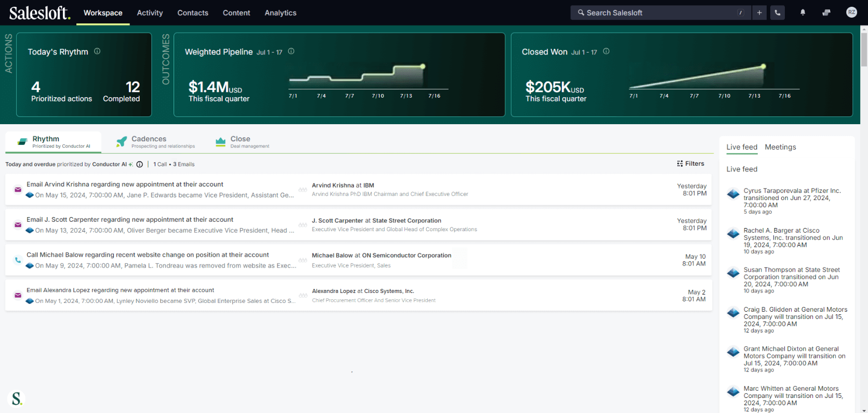The height and width of the screenshot is (413, 868).
Task: Click priority drops icon on Michael Balow row
Action: click(x=303, y=260)
